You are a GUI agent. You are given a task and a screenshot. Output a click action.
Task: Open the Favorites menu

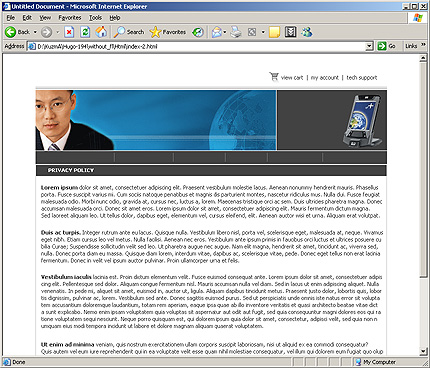70,18
